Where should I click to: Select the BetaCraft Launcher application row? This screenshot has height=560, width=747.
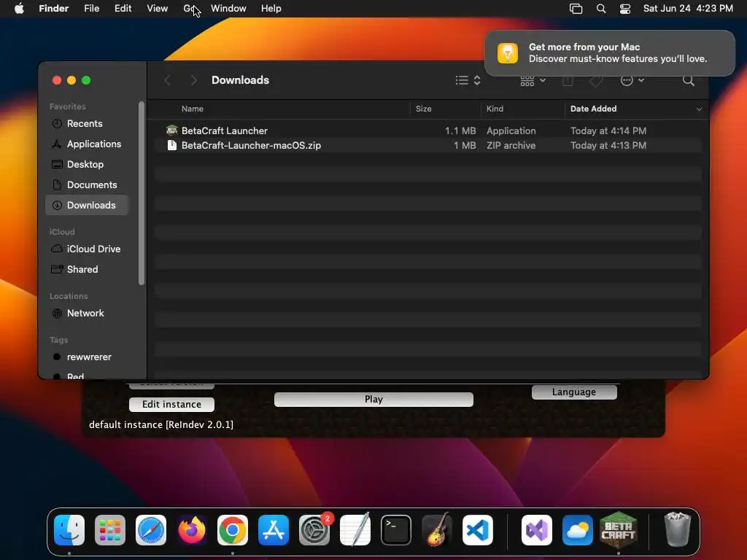coord(427,131)
